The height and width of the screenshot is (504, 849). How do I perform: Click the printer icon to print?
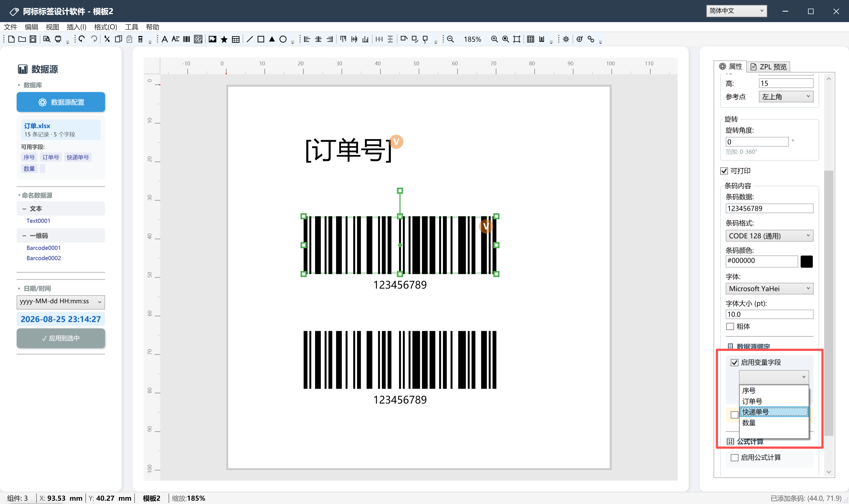(x=58, y=40)
